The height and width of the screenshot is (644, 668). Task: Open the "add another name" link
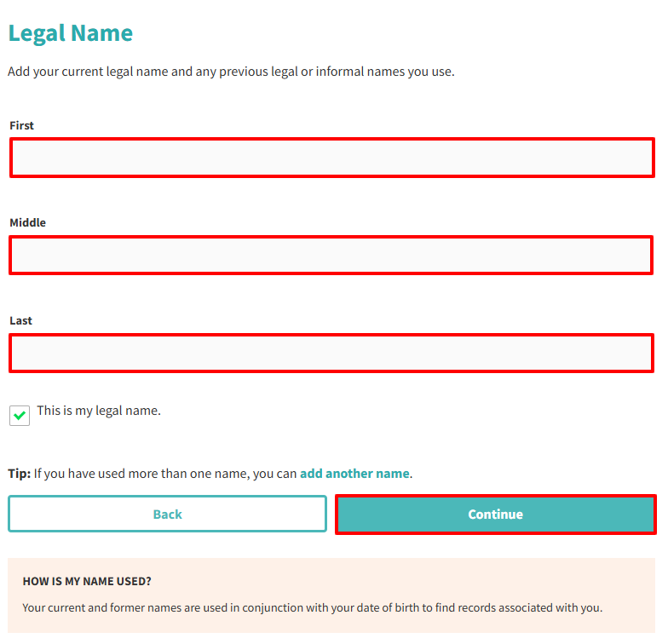pos(354,474)
